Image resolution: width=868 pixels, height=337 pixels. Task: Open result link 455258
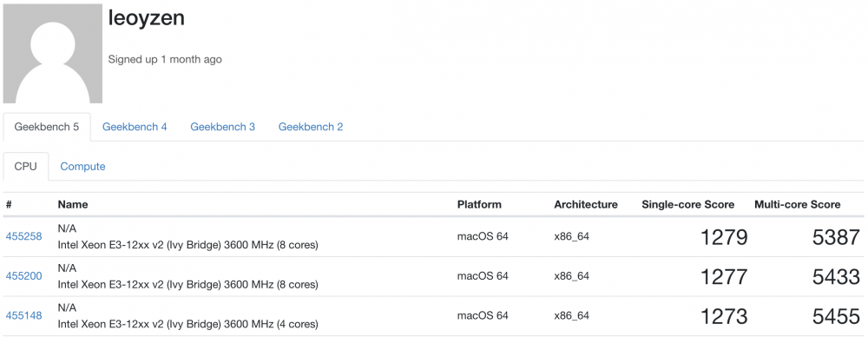(23, 236)
